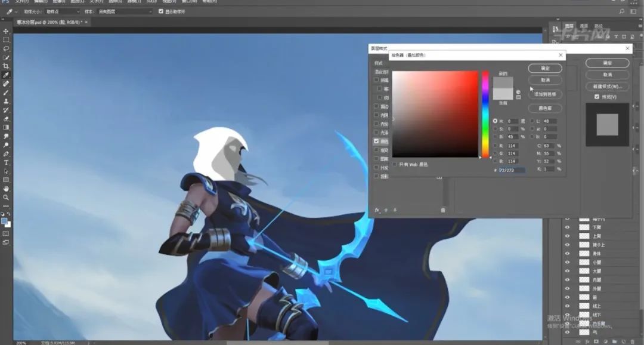Switch to the 寒冰分层.psd document tab
Image resolution: width=644 pixels, height=345 pixels.
pyautogui.click(x=48, y=22)
